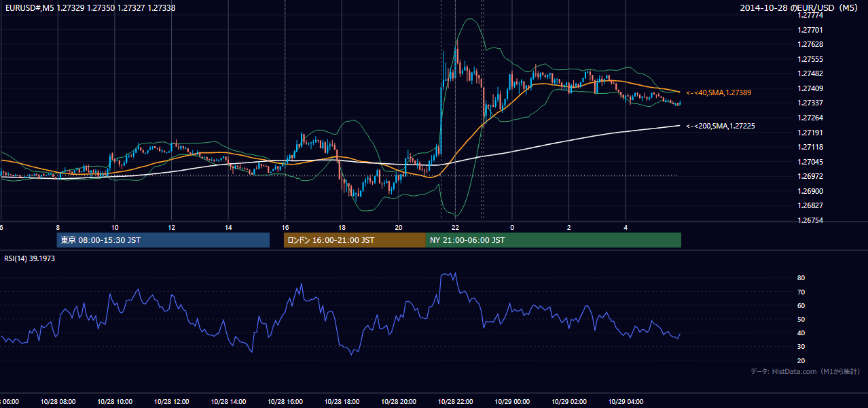Screen dimensions: 868x408
Task: Click the 1.27555 price axis label
Action: (x=810, y=59)
